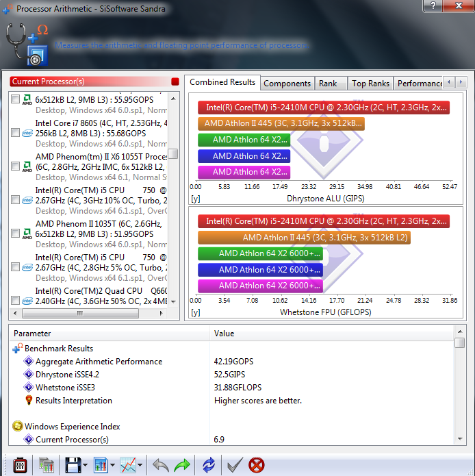Click the processor list scroll-right arrow
This screenshot has width=475, height=476.
click(161, 313)
